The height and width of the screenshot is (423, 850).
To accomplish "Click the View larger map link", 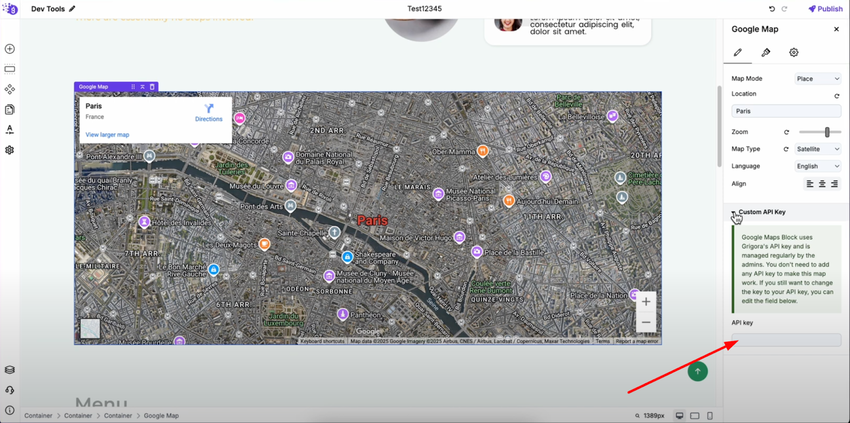I will (107, 134).
